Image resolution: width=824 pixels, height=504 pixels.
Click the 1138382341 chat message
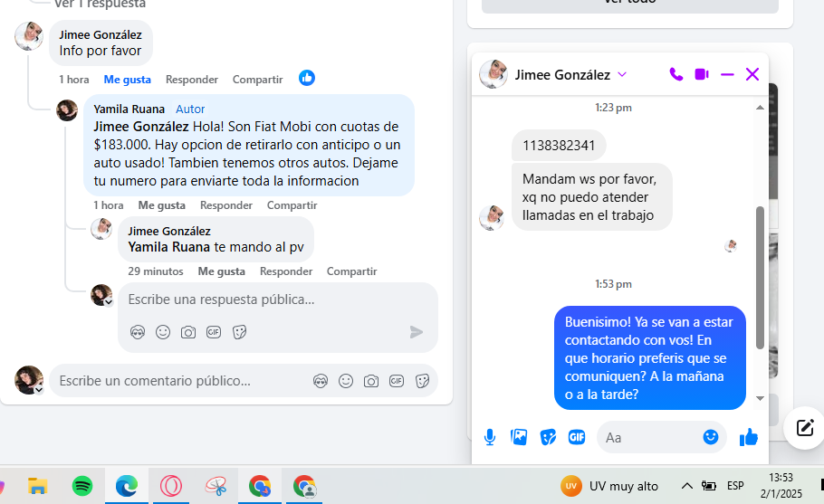pos(559,146)
